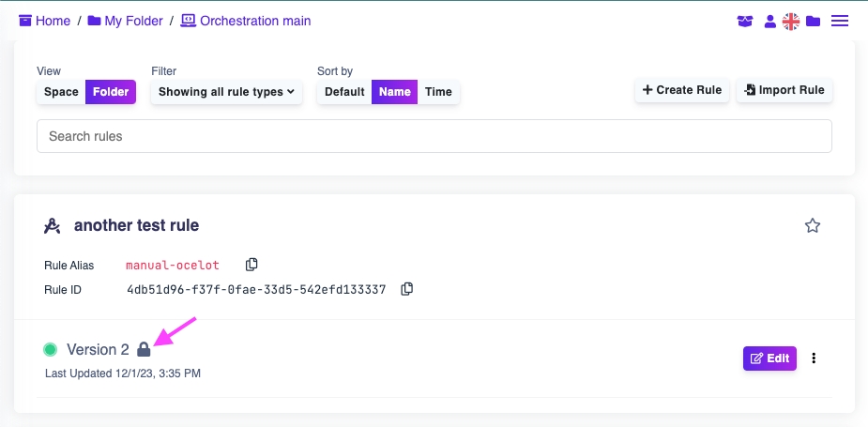Screen dimensions: 868x427
Task: Open the Showing all rule types filter
Action: click(226, 92)
